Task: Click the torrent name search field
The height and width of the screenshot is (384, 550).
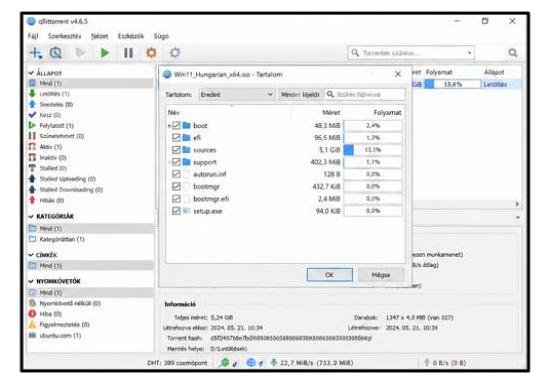Action: tap(411, 53)
